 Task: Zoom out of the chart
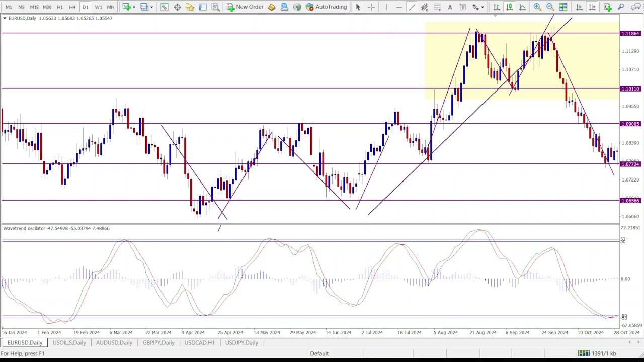click(550, 7)
